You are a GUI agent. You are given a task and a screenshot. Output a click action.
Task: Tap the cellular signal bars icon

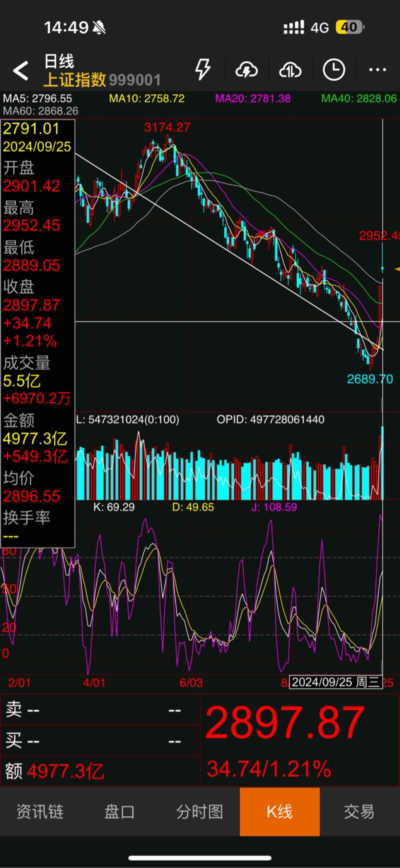click(294, 27)
